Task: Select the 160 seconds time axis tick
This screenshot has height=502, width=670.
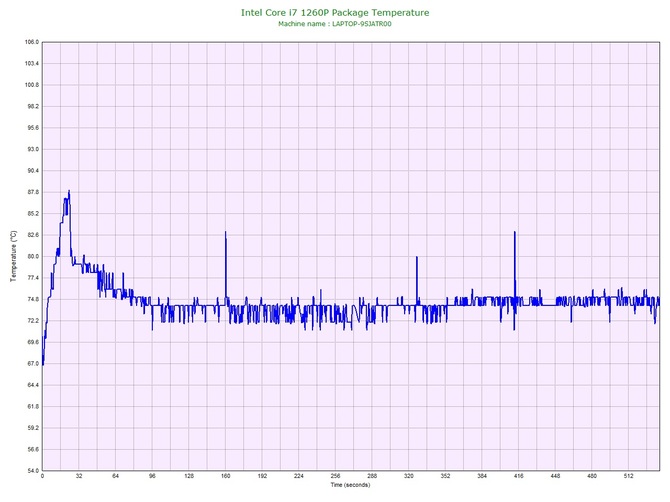Action: 226,476
